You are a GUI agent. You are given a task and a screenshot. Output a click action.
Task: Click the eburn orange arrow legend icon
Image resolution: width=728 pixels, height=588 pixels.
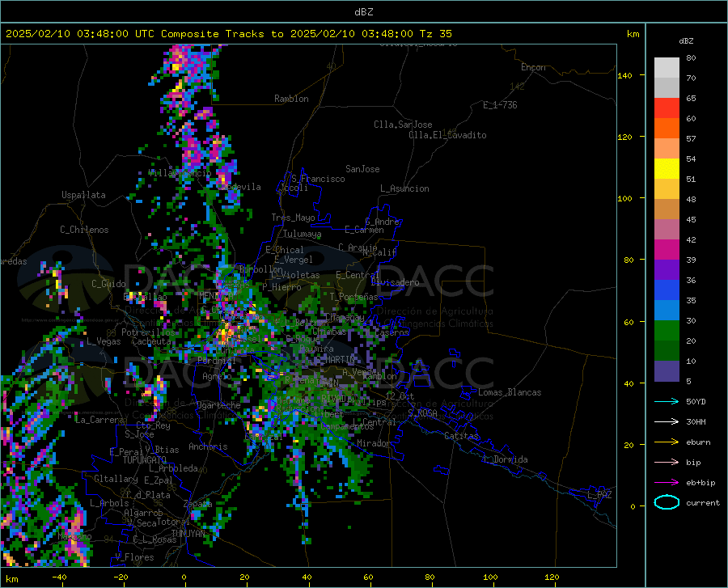[667, 442]
